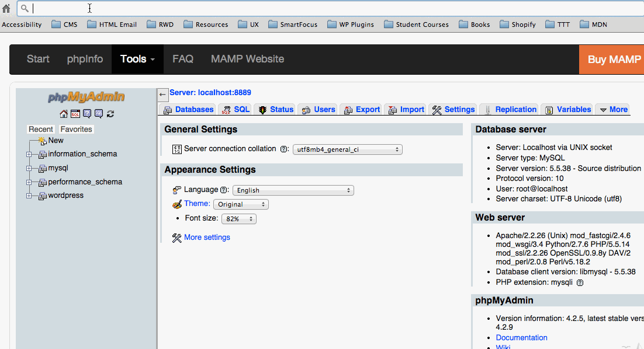Open phpMyAdmin documentation icon in sidebar

click(87, 114)
